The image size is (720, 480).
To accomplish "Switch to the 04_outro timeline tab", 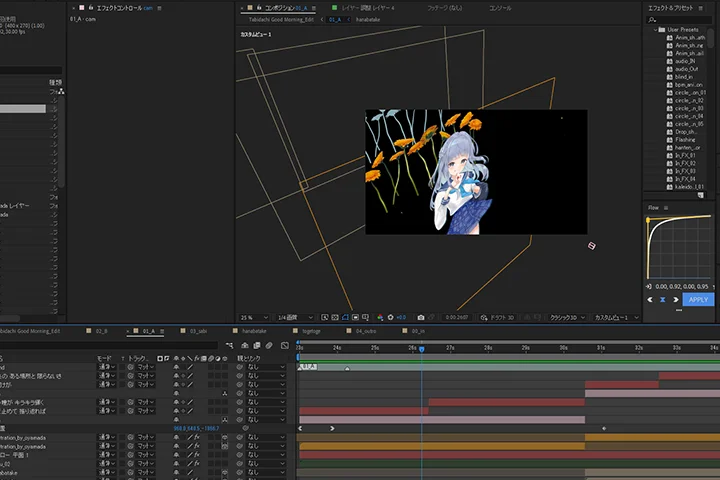I will [x=366, y=331].
